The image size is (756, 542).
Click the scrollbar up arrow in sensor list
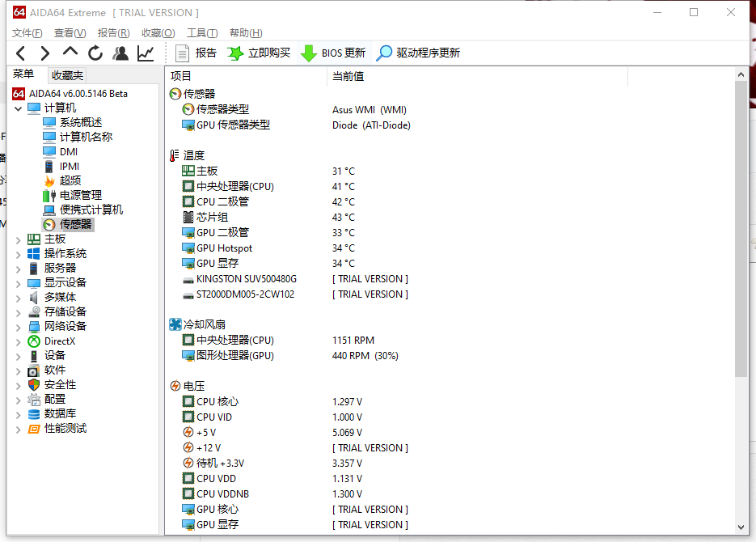741,74
